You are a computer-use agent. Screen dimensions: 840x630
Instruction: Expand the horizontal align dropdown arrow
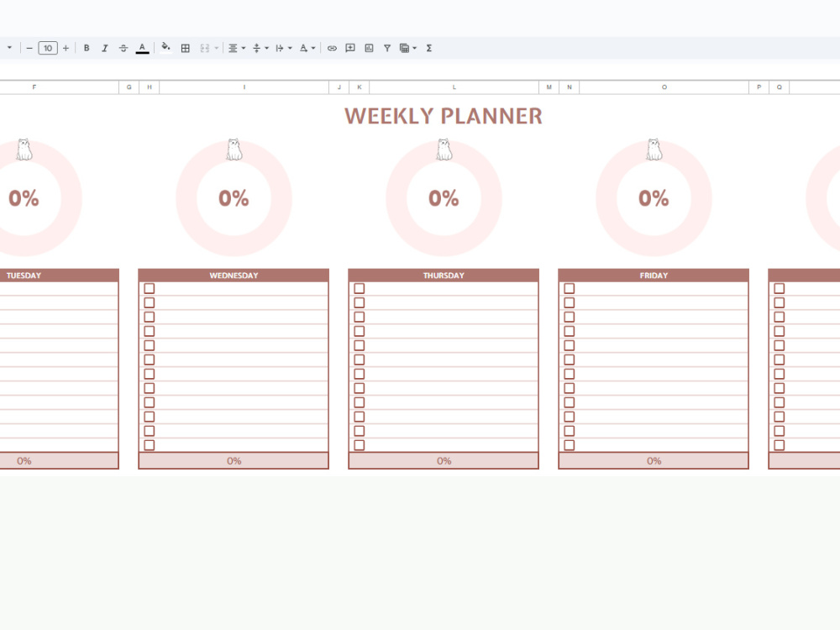point(244,48)
